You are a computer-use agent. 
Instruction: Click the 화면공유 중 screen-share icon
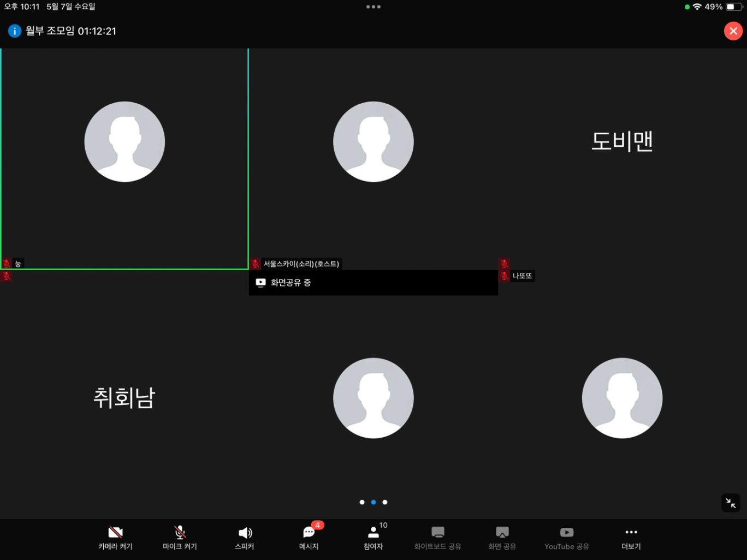(261, 283)
